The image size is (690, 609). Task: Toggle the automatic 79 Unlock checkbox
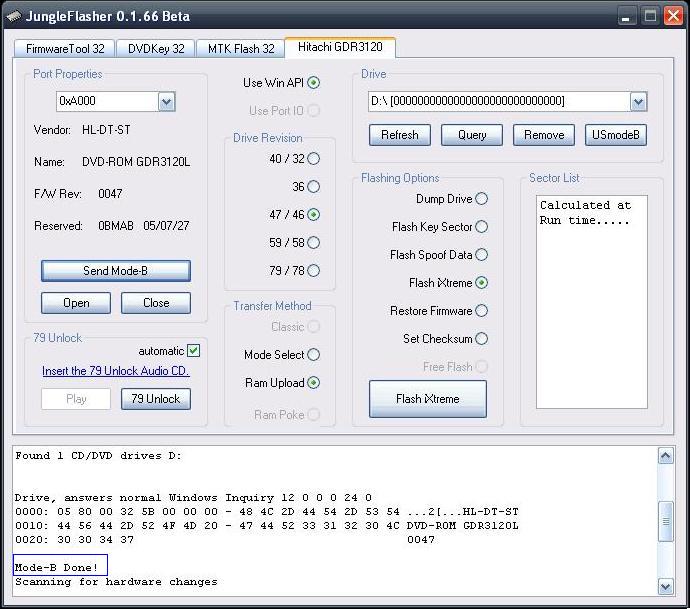(194, 351)
